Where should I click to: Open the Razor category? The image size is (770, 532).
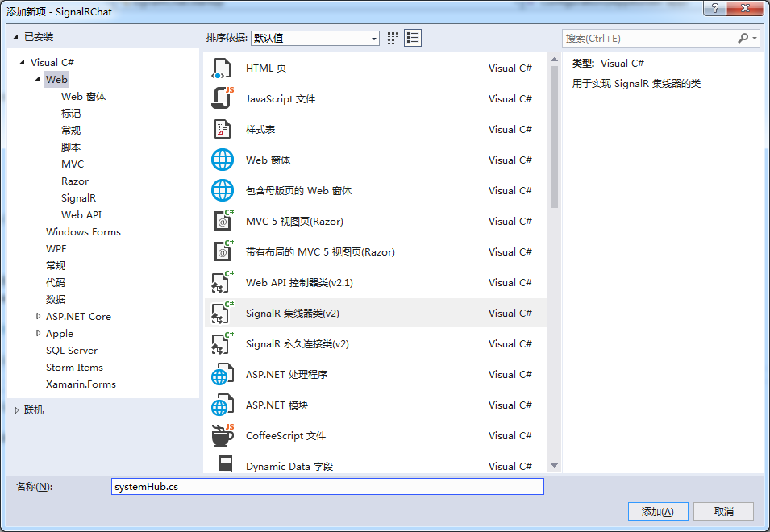click(x=75, y=181)
